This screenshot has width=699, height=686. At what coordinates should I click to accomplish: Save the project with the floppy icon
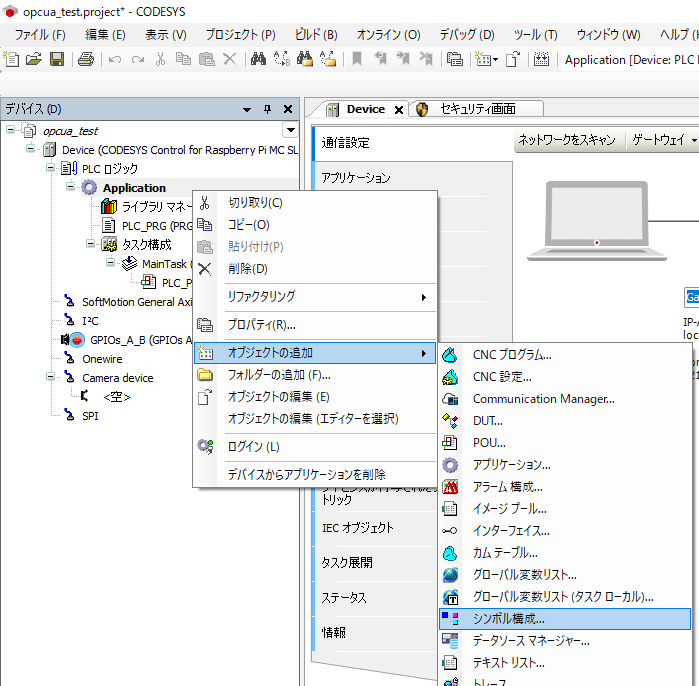[x=57, y=59]
